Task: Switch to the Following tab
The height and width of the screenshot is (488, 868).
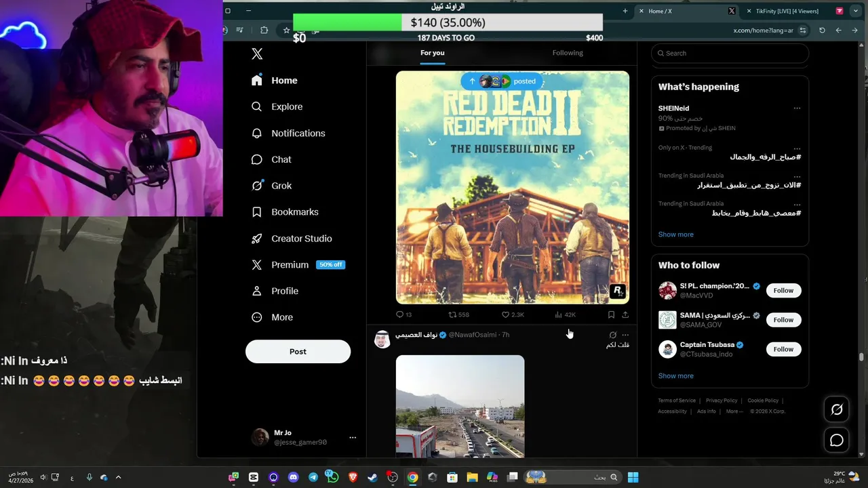Action: tap(568, 53)
